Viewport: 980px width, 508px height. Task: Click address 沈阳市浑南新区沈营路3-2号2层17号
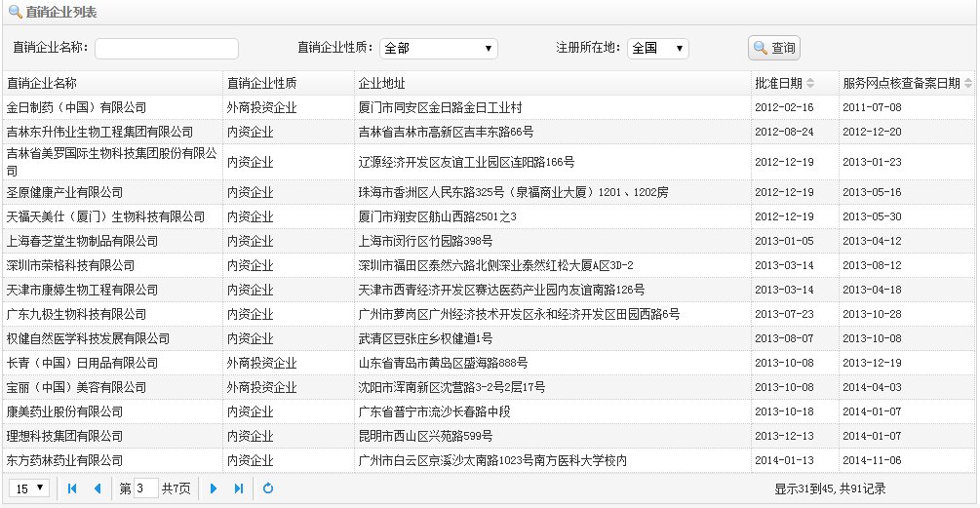(x=451, y=387)
